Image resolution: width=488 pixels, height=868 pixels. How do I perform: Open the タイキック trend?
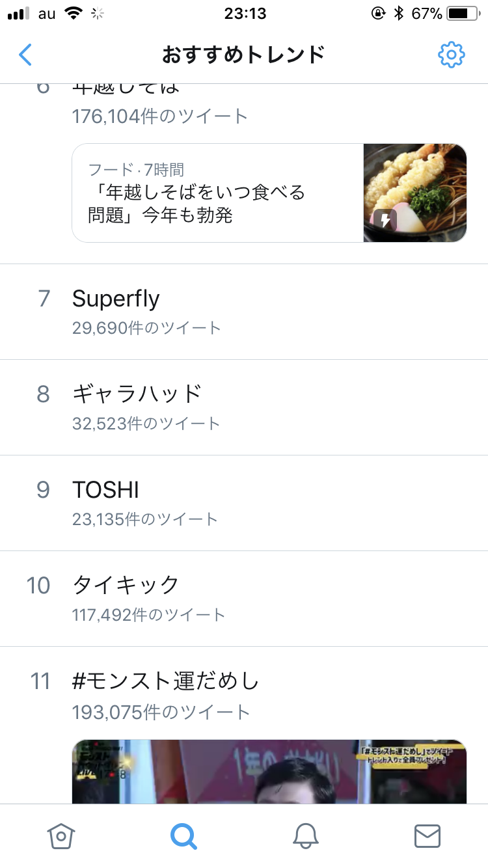coord(126,586)
